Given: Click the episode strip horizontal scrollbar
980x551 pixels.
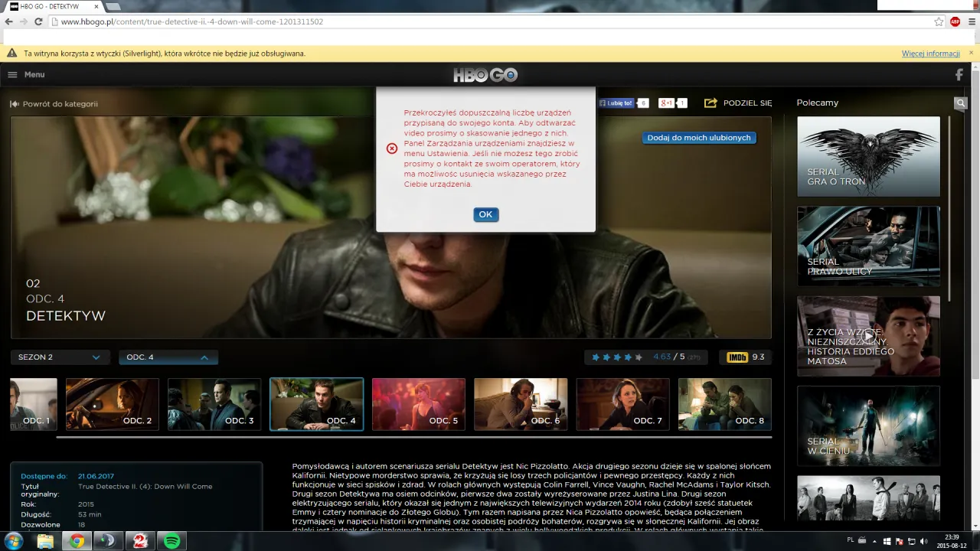Looking at the screenshot, I should coord(414,437).
